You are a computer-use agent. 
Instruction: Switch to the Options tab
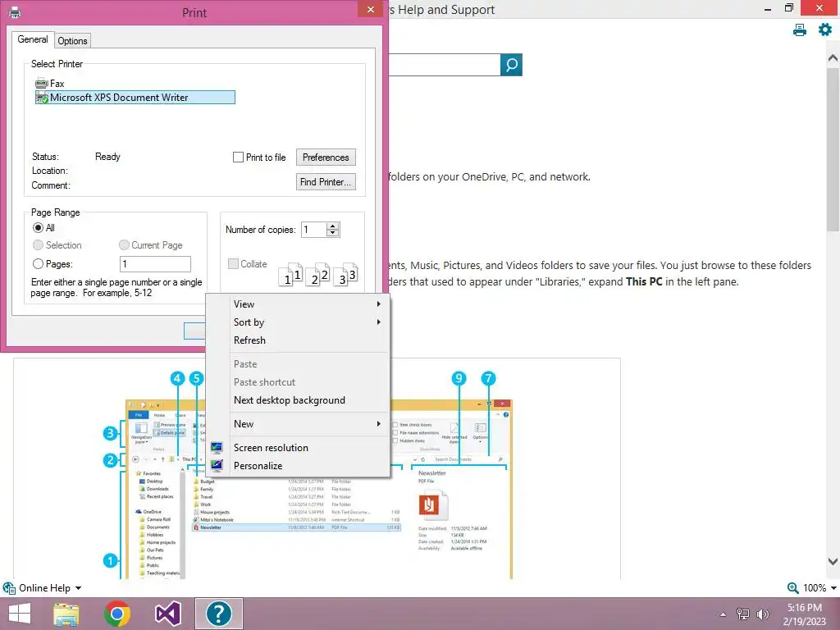pyautogui.click(x=72, y=41)
